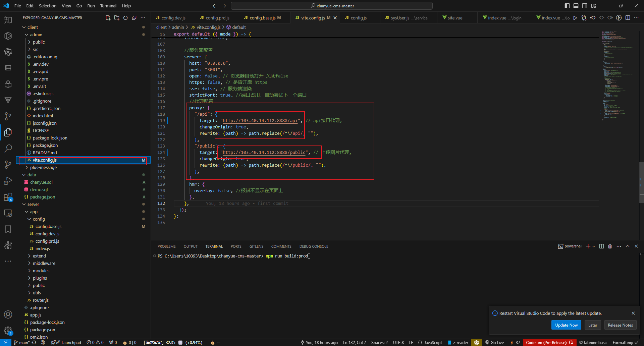Expand the middleware folder
The width and height of the screenshot is (644, 346).
pyautogui.click(x=44, y=263)
